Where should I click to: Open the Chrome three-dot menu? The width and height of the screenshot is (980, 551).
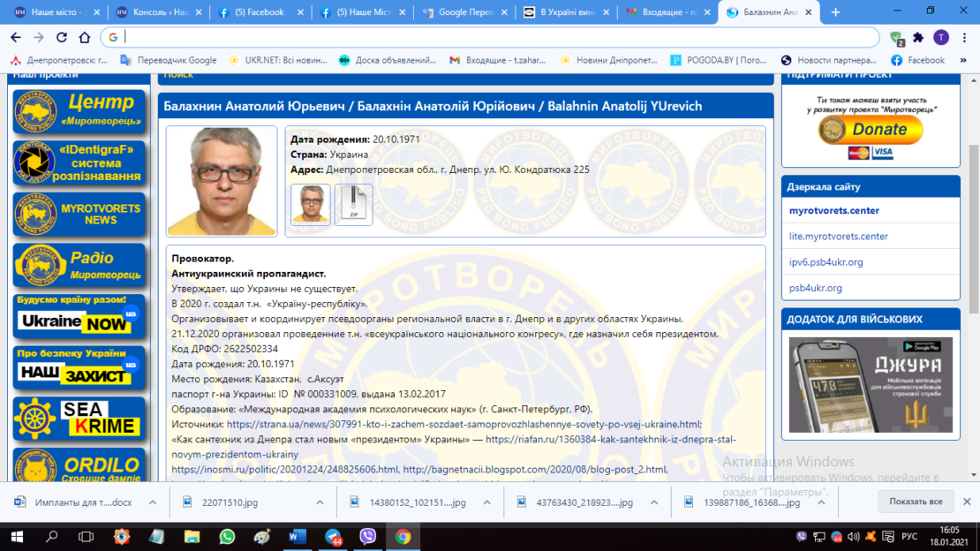pos(964,37)
